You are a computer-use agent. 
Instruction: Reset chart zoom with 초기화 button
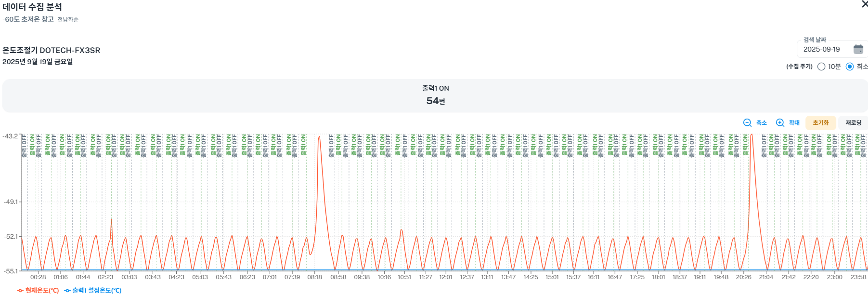click(821, 123)
